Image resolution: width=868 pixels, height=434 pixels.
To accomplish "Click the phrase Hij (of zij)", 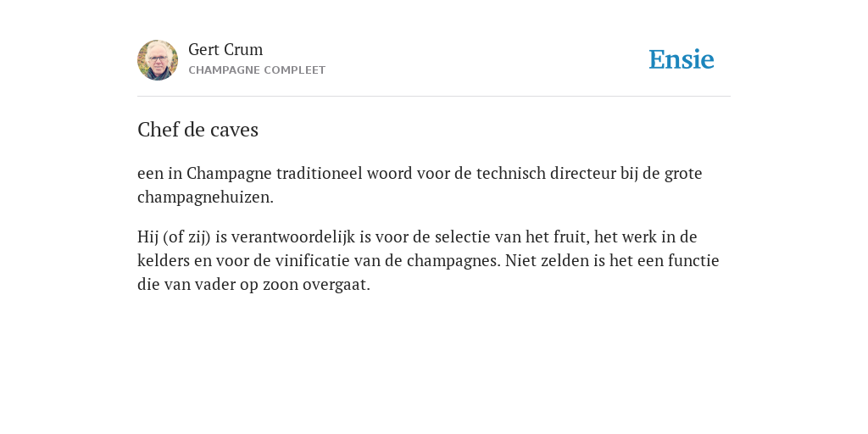I will coord(174,237).
